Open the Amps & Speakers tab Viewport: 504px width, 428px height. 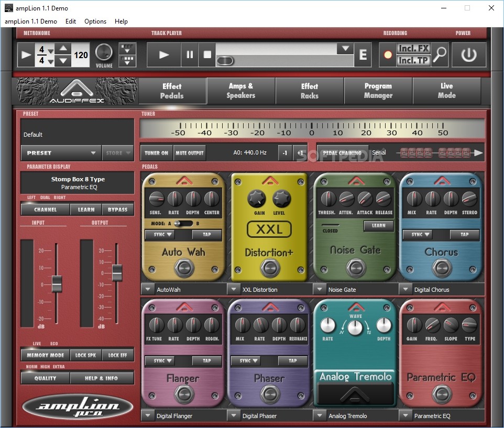(x=241, y=91)
